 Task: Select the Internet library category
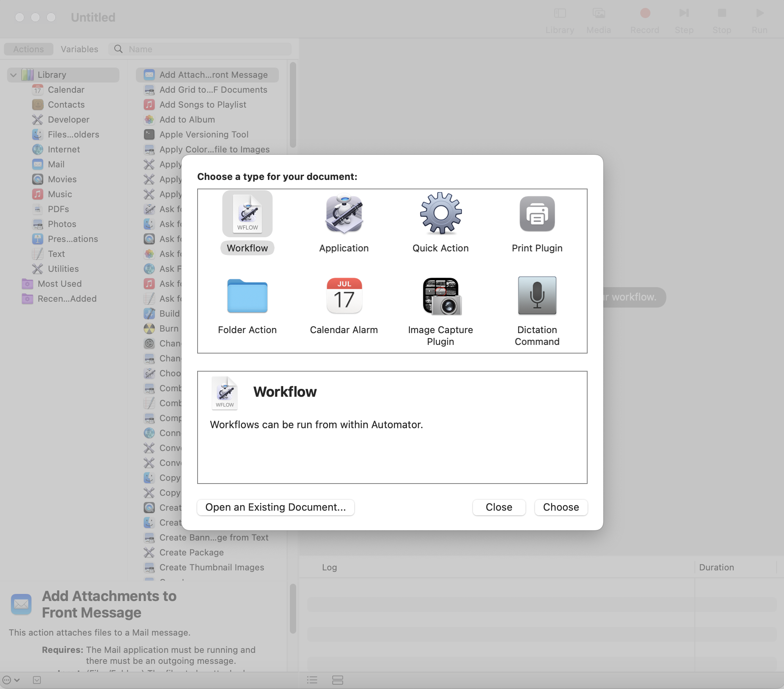pos(64,149)
